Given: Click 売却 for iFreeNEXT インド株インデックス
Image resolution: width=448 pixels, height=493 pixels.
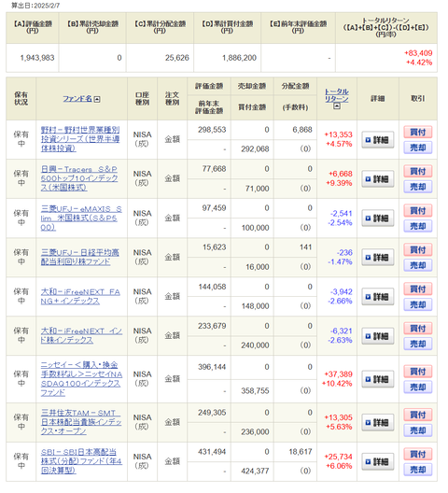Looking at the screenshot, I should 418,344.
